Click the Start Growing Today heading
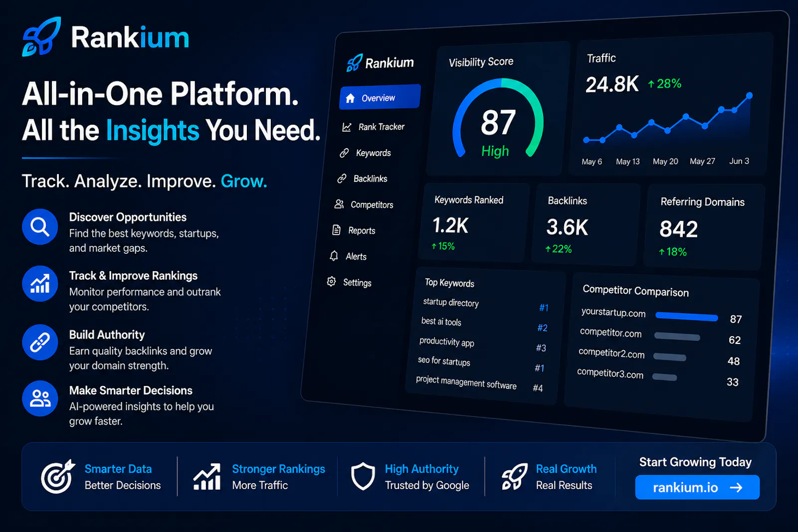This screenshot has height=532, width=798. click(x=695, y=462)
